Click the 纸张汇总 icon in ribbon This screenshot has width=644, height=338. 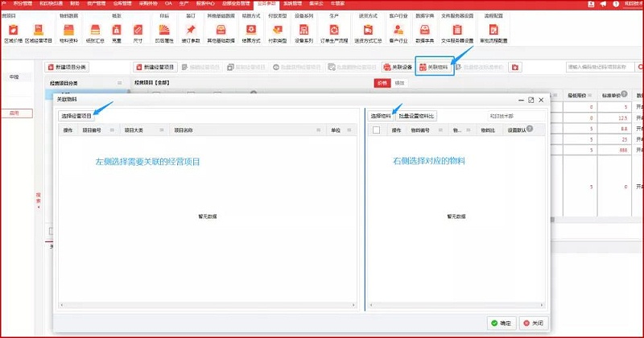pos(94,31)
